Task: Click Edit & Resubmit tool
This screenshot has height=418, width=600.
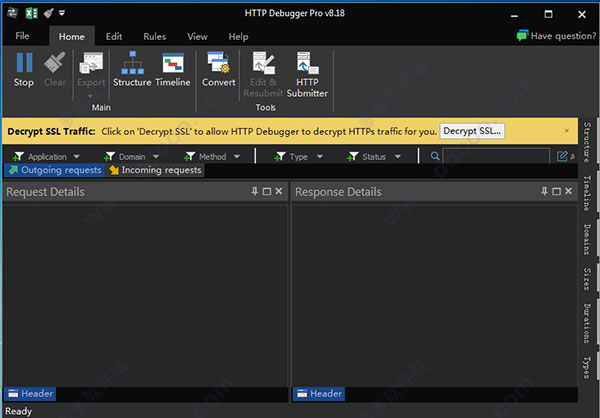Action: click(263, 75)
